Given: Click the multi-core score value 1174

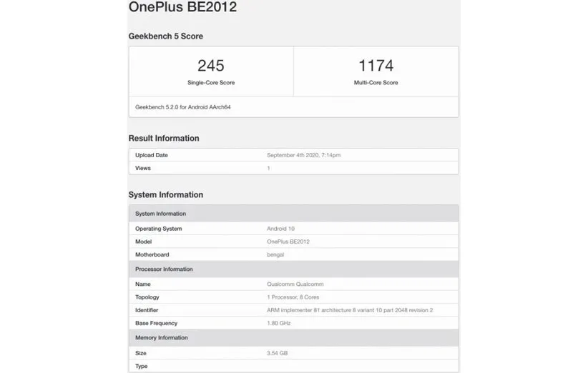Looking at the screenshot, I should tap(376, 66).
